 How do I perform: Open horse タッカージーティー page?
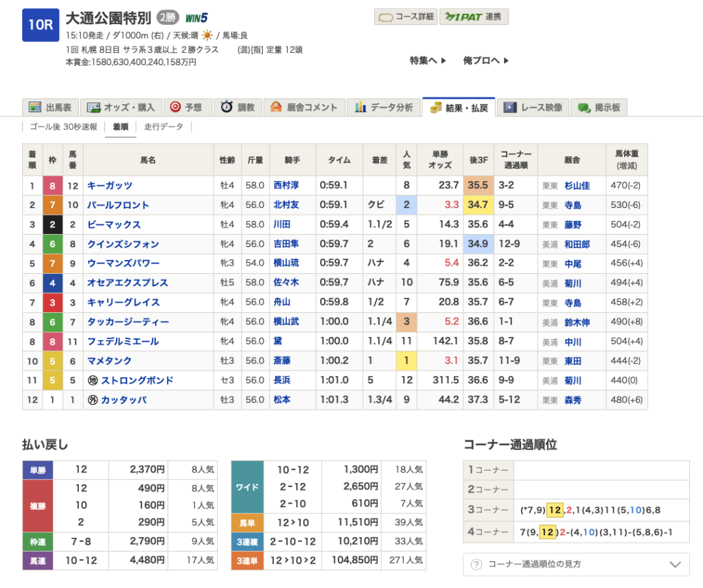coord(128,322)
